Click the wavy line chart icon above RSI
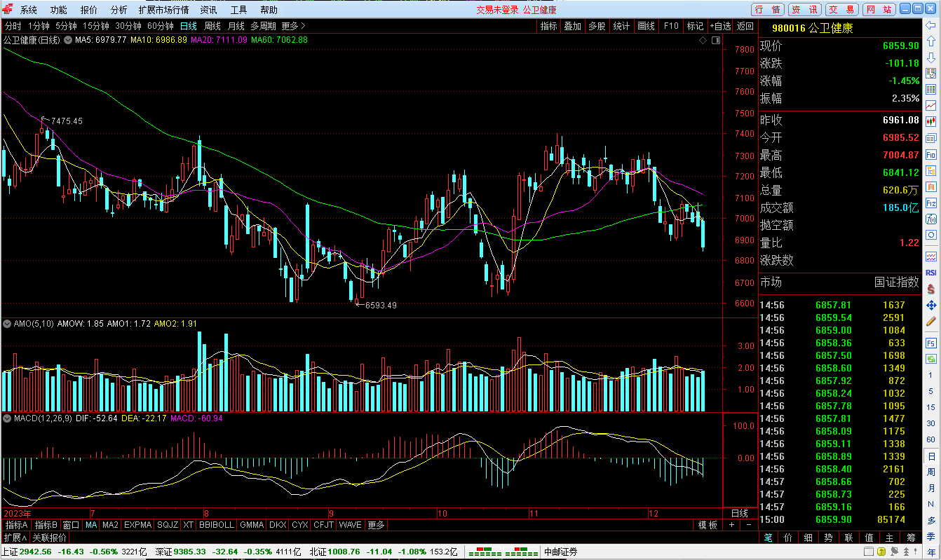The width and height of the screenshot is (941, 560). (x=931, y=257)
